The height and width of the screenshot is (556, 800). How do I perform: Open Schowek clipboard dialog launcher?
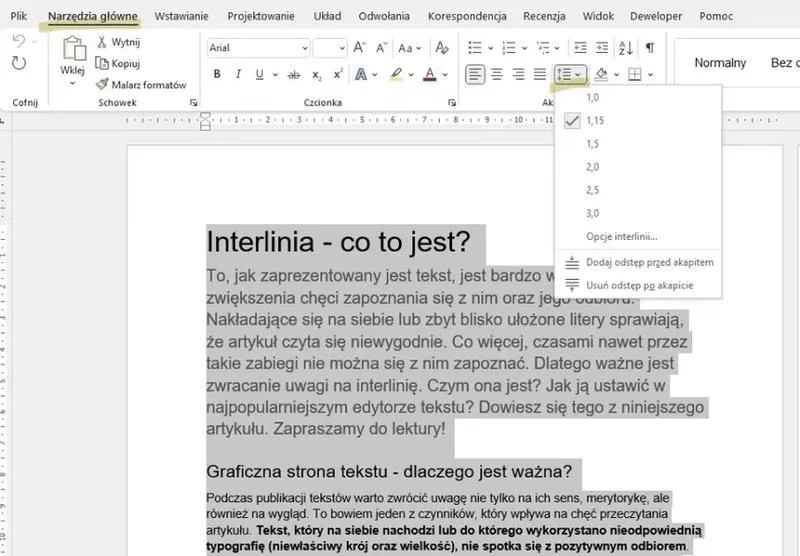click(193, 103)
